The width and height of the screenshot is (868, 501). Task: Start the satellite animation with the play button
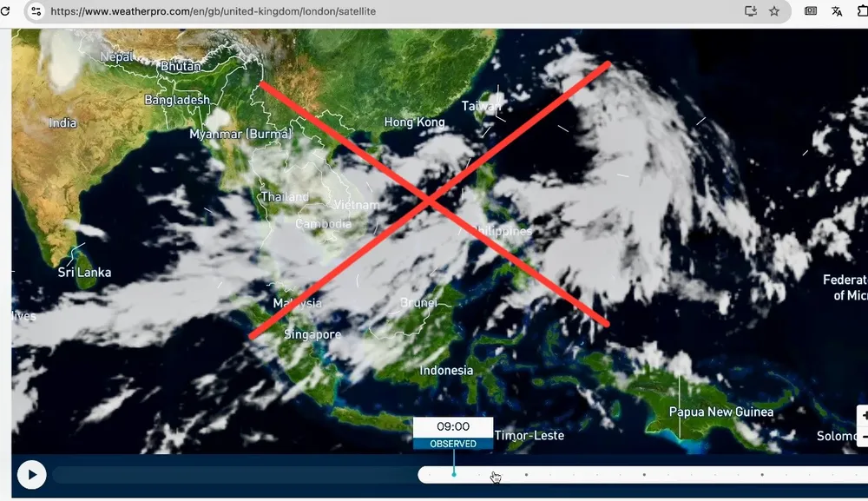31,474
